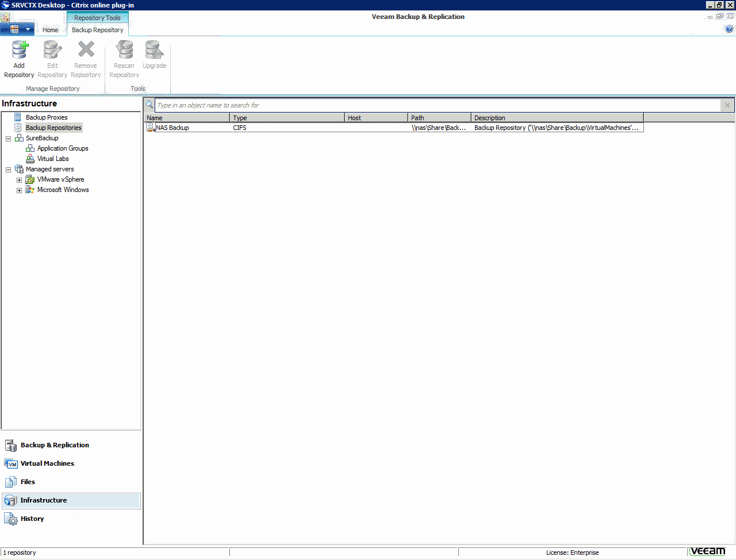736x560 pixels.
Task: Select Backup Proxies in the tree
Action: (47, 117)
